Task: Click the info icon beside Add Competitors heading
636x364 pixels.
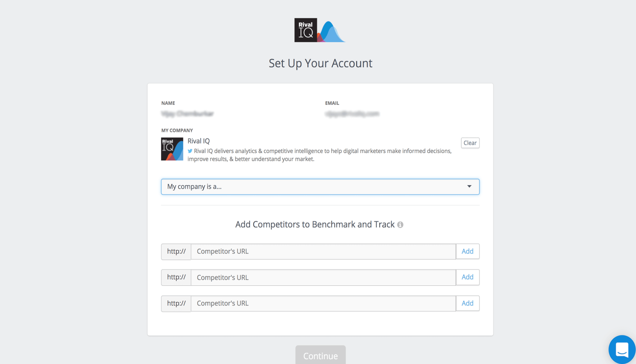Action: [400, 225]
